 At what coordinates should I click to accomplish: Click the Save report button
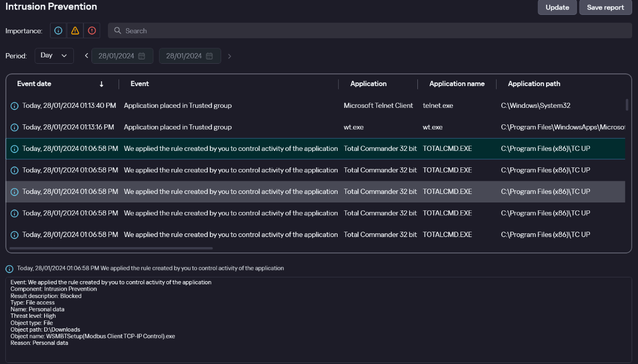tap(605, 7)
